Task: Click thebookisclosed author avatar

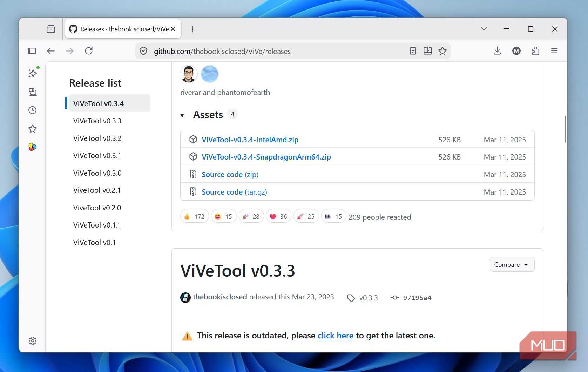Action: point(185,298)
